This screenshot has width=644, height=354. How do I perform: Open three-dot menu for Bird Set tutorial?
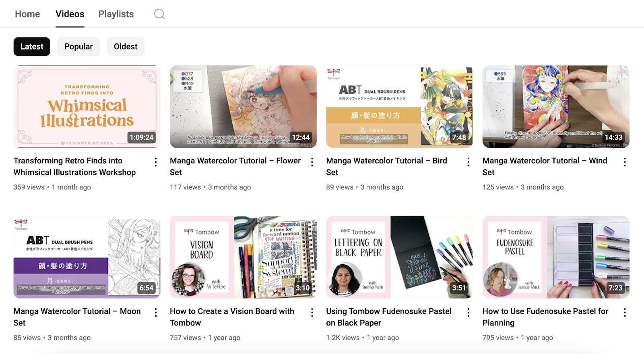pos(468,162)
